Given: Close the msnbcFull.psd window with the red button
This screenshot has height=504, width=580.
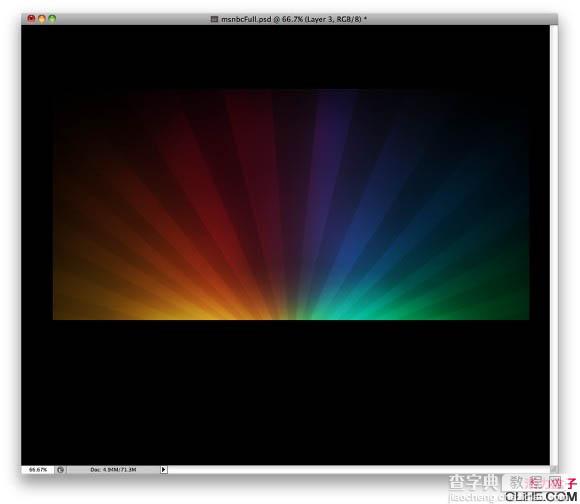Looking at the screenshot, I should tap(31, 18).
